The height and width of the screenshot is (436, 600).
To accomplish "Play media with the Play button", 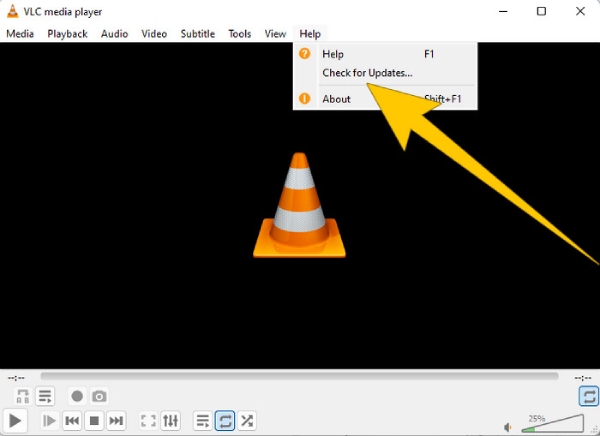I will tap(15, 421).
